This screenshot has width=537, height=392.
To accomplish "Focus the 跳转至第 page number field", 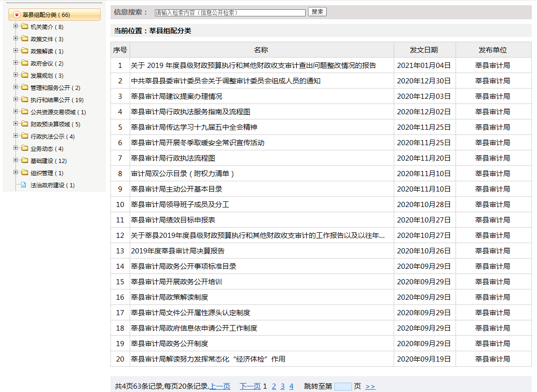I will coord(343,386).
